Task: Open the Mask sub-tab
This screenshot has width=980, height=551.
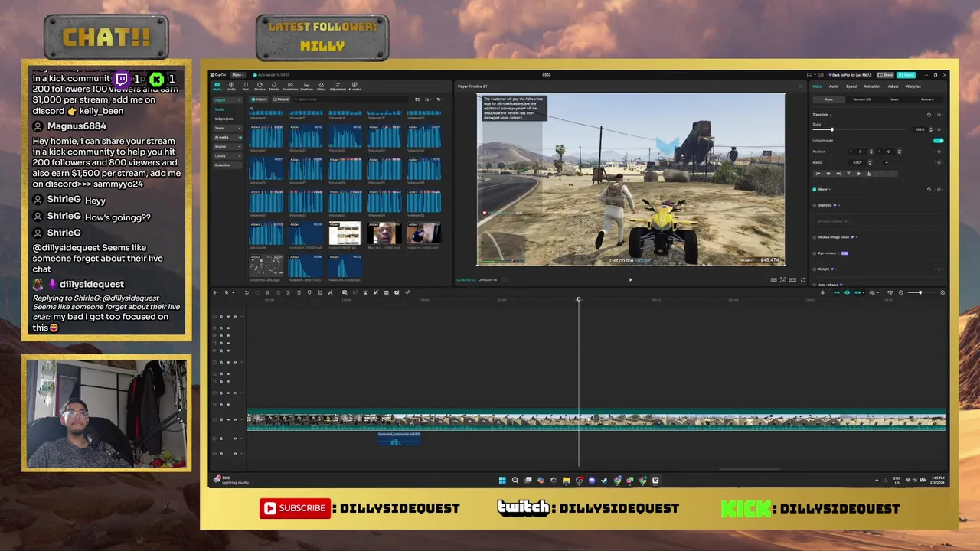Action: tap(894, 99)
